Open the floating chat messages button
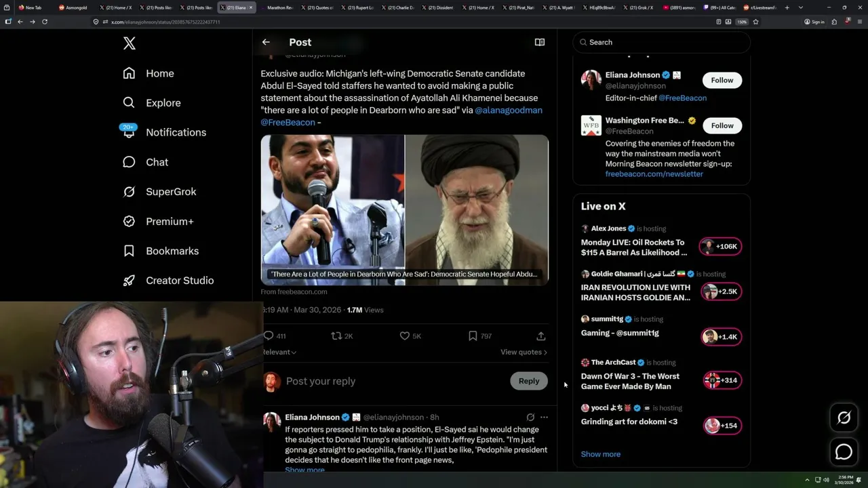 (x=844, y=452)
